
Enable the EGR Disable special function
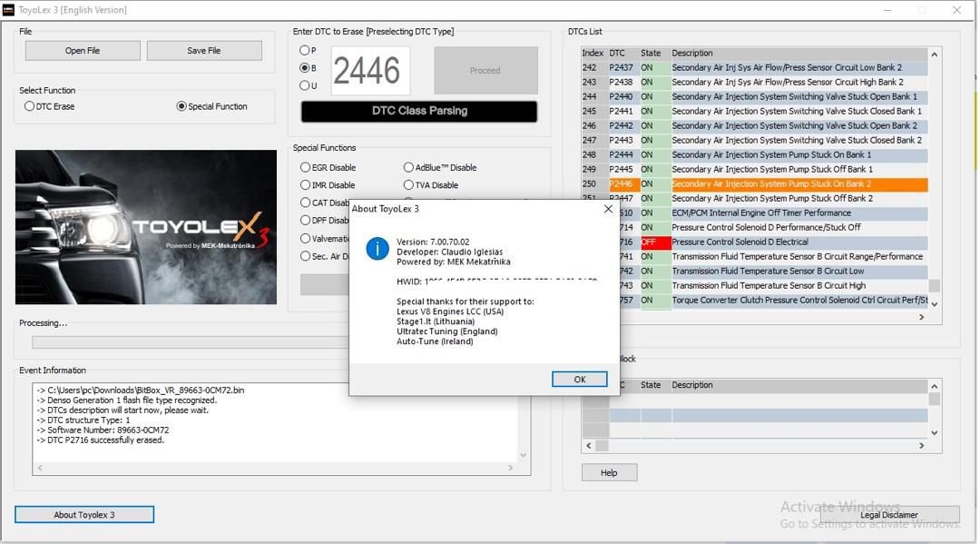306,167
